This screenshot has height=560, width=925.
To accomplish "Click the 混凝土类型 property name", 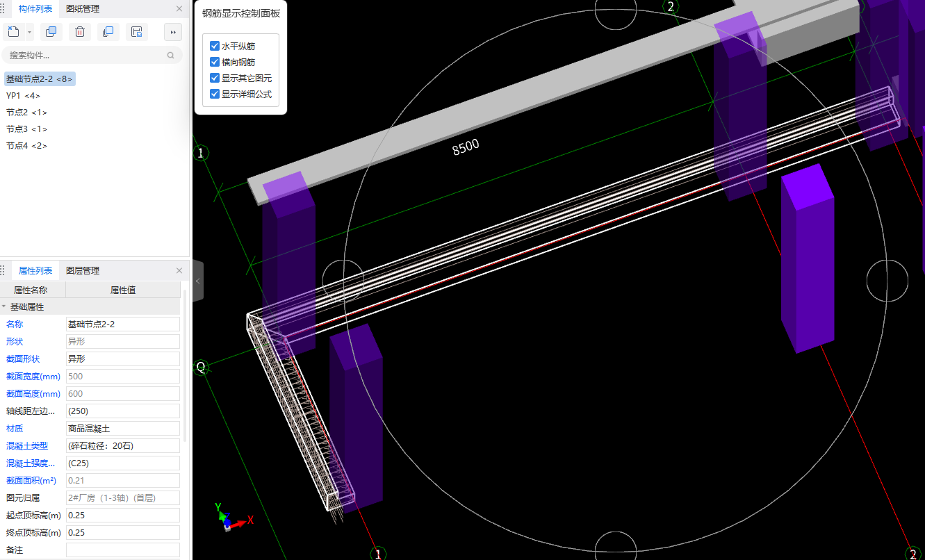I will click(x=27, y=445).
